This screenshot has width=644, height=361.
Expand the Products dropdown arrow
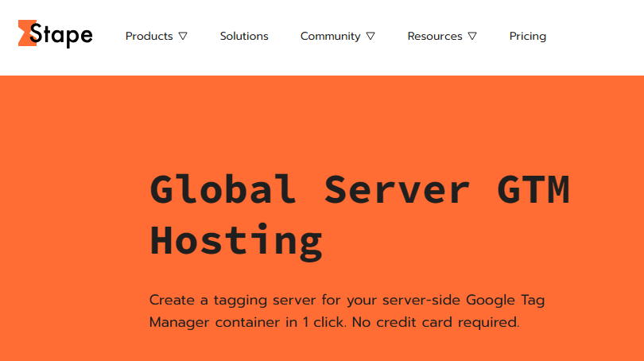183,37
